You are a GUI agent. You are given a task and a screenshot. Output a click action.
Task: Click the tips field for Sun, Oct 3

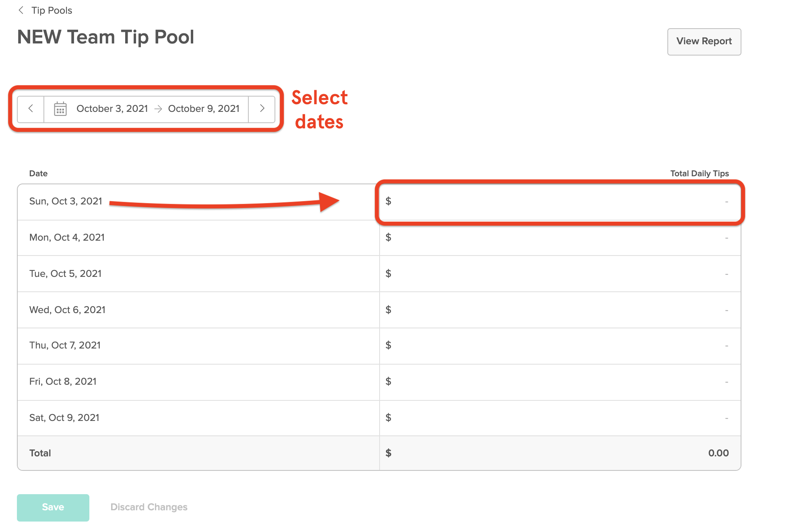click(559, 201)
